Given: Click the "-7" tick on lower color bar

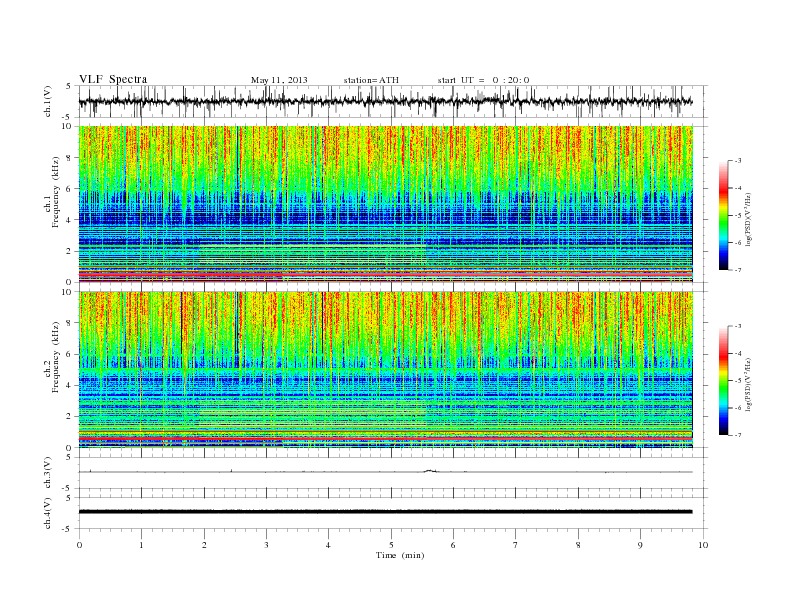Looking at the screenshot, I should pos(736,435).
